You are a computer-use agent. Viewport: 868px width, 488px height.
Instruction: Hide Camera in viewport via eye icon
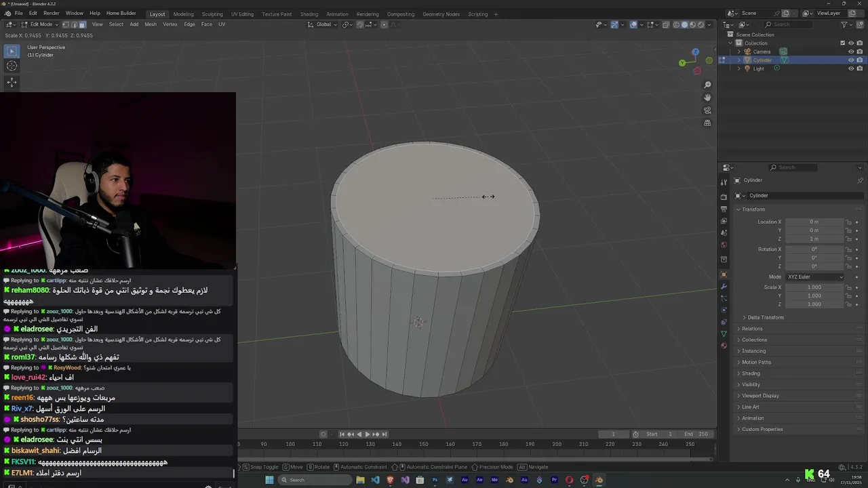851,52
